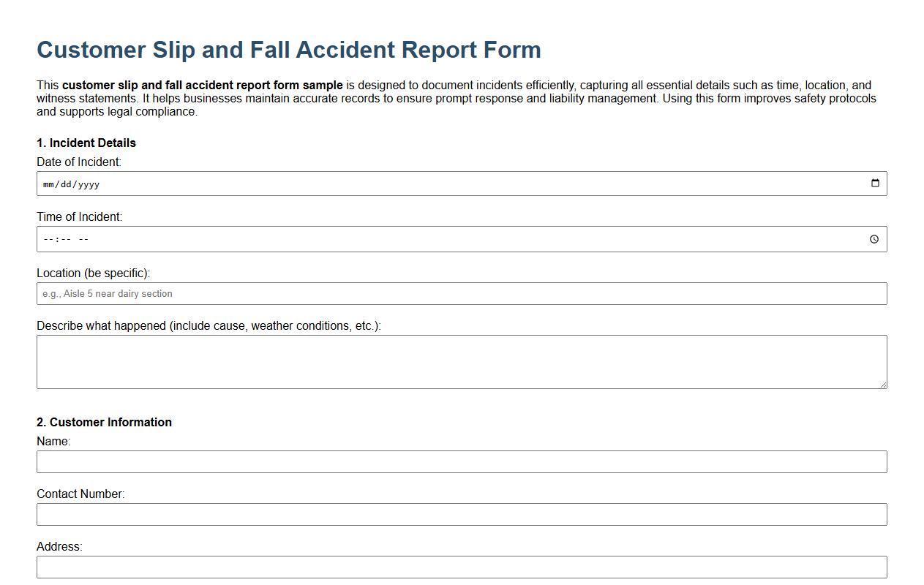The width and height of the screenshot is (924, 585).
Task: Click the Customer Information section heading
Action: [x=104, y=422]
